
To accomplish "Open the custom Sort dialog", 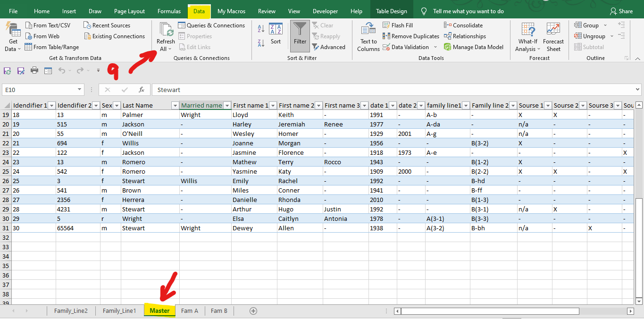I will point(276,34).
